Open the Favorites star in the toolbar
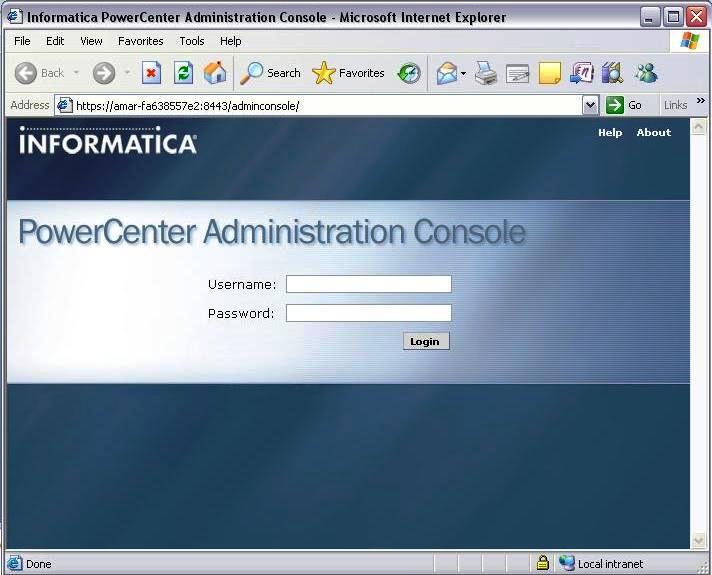The height and width of the screenshot is (575, 712). pyautogui.click(x=348, y=73)
